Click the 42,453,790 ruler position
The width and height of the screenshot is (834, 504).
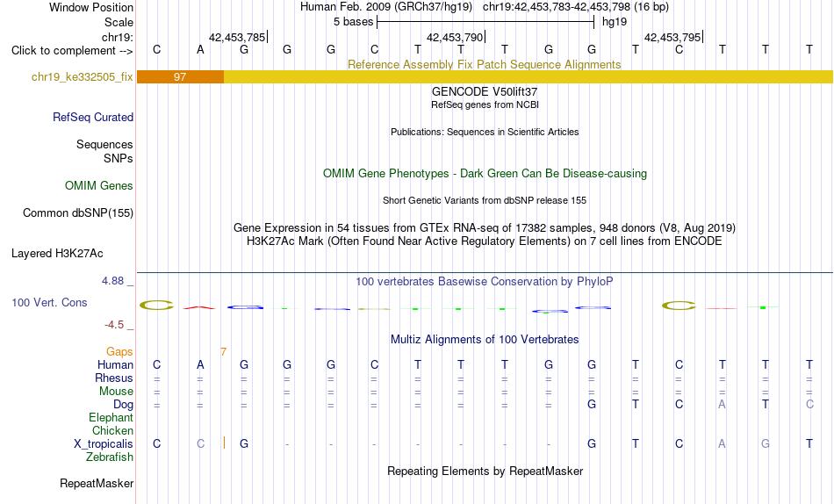click(455, 37)
